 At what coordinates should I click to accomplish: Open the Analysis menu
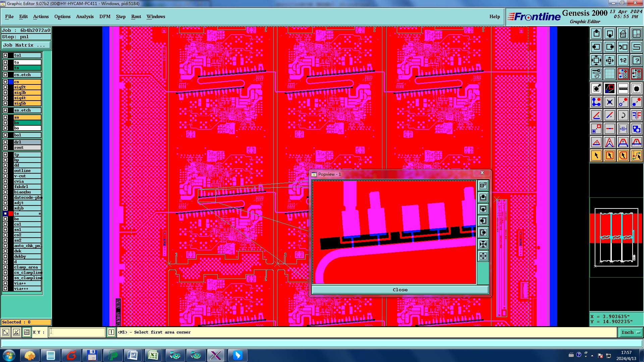[85, 16]
